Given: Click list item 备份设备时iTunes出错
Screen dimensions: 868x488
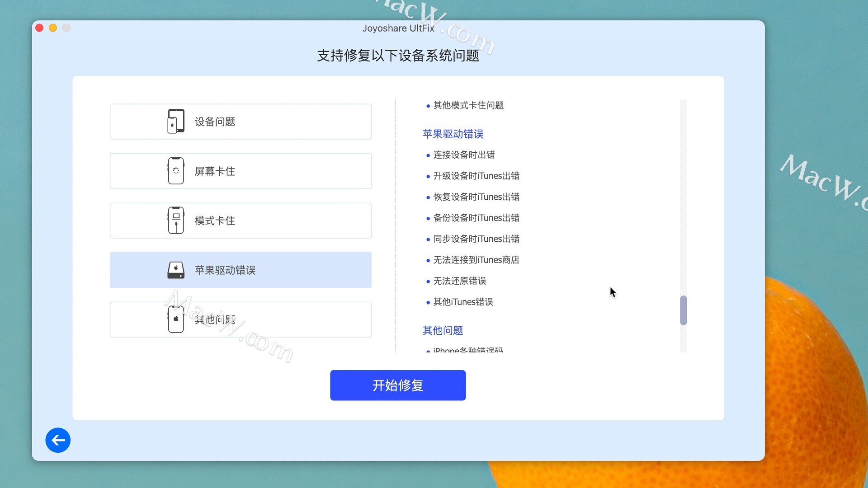Looking at the screenshot, I should click(x=476, y=218).
